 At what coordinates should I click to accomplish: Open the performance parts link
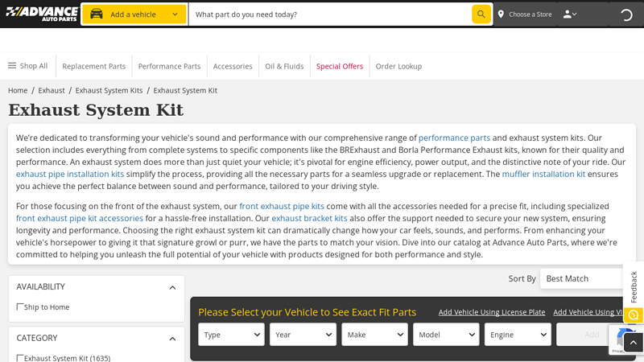click(454, 138)
